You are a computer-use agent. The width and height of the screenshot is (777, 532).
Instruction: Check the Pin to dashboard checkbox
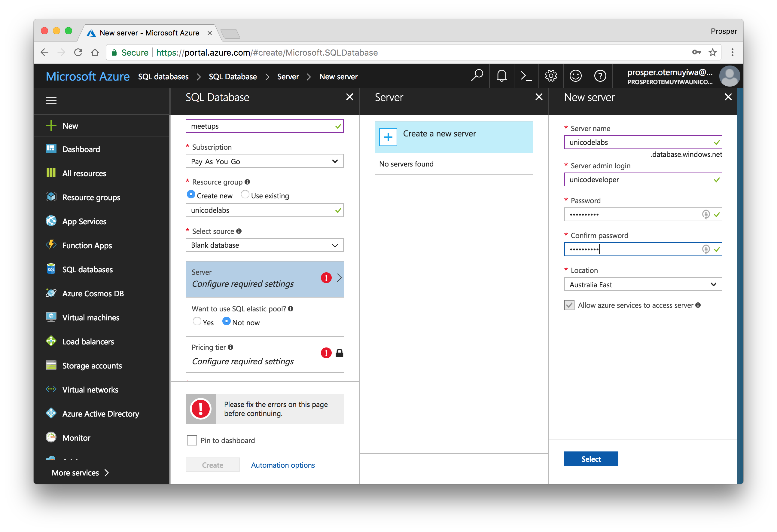pos(192,440)
